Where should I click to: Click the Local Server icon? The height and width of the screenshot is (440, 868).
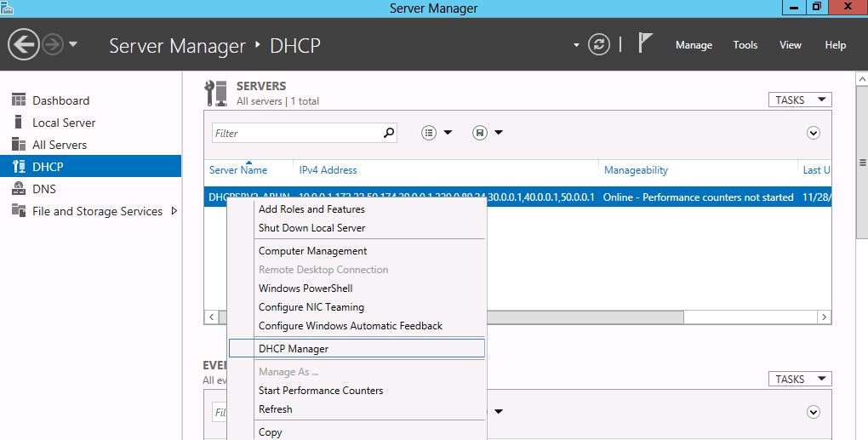click(x=18, y=122)
